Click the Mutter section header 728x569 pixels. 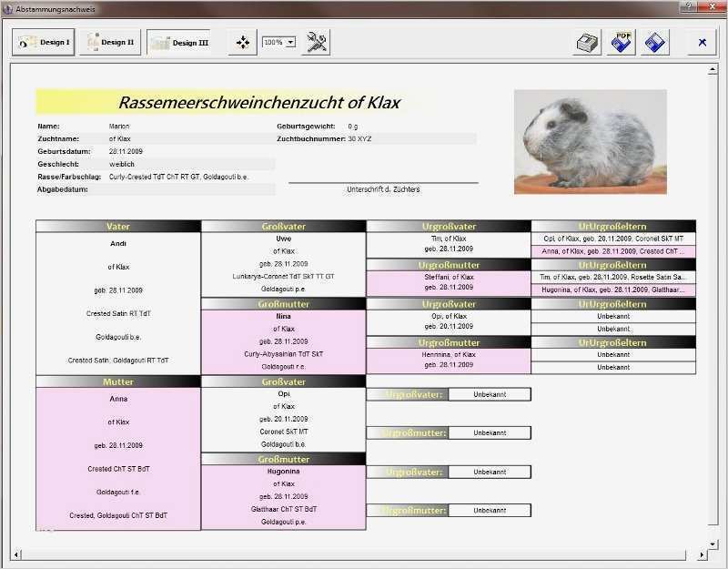[x=118, y=381]
